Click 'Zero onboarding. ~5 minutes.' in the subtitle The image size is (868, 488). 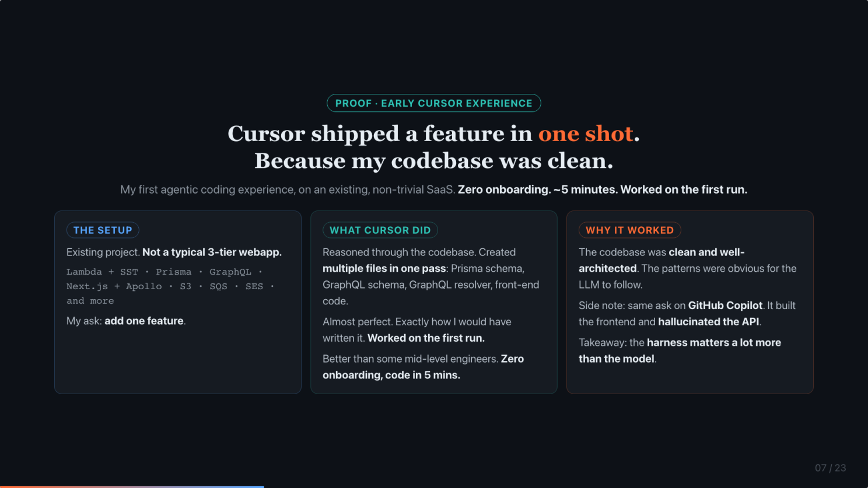click(537, 189)
